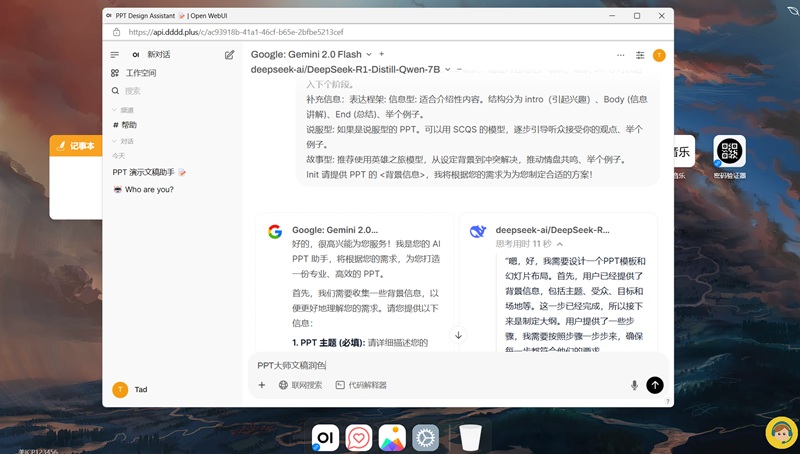Open 工作空间 workspace in sidebar
Image resolution: width=800 pixels, height=454 pixels.
tap(139, 73)
